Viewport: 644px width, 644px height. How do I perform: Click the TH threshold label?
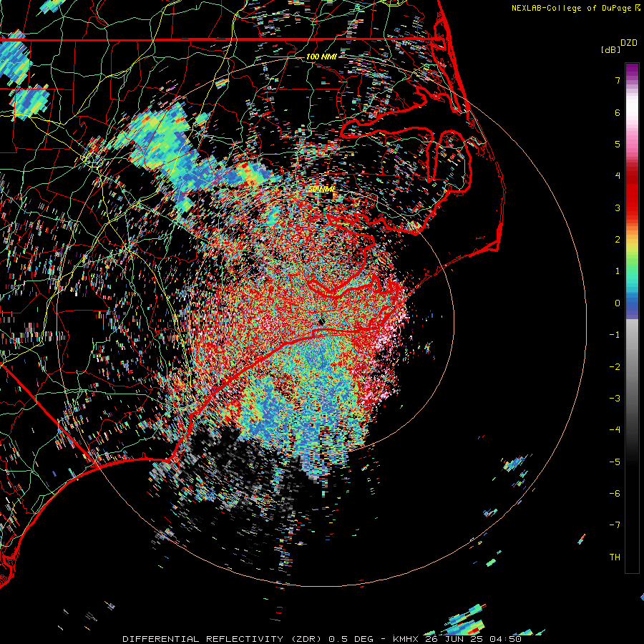click(615, 557)
